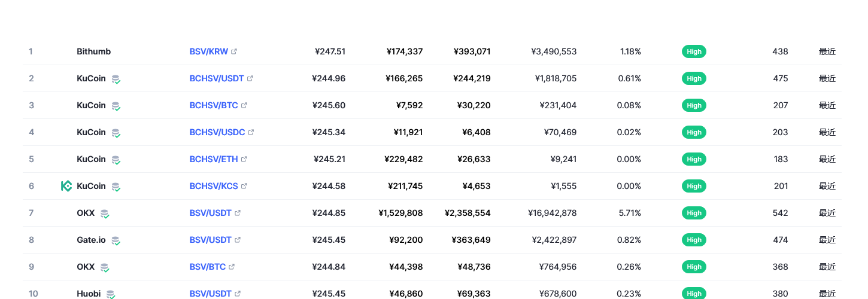Click the High confidence badge in Bithumb row
This screenshot has height=299, width=868.
click(694, 51)
